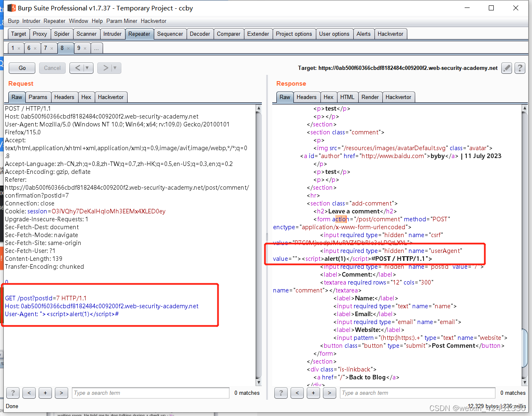Open request search help question-mark button

(x=13, y=393)
